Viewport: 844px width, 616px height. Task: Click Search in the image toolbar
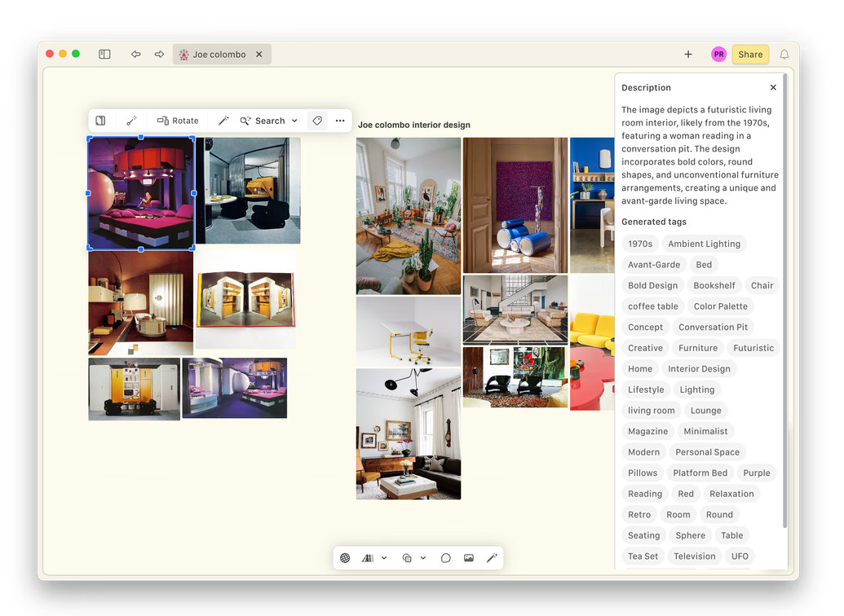[x=263, y=121]
